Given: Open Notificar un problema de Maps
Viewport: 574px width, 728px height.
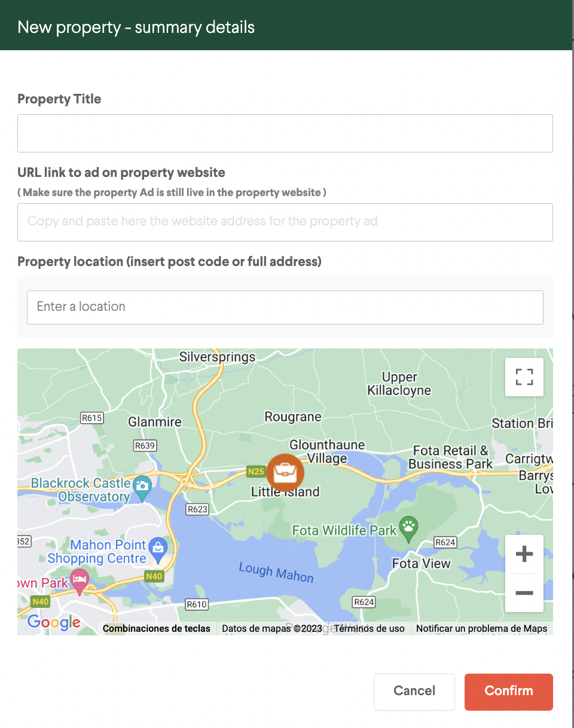Looking at the screenshot, I should pyautogui.click(x=482, y=629).
